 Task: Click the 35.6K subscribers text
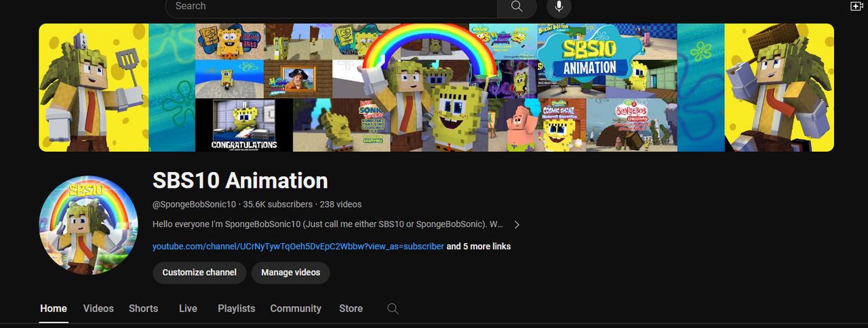click(278, 204)
